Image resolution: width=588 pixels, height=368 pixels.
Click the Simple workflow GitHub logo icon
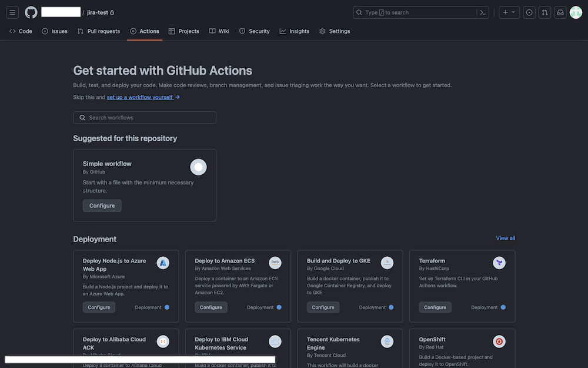click(198, 167)
